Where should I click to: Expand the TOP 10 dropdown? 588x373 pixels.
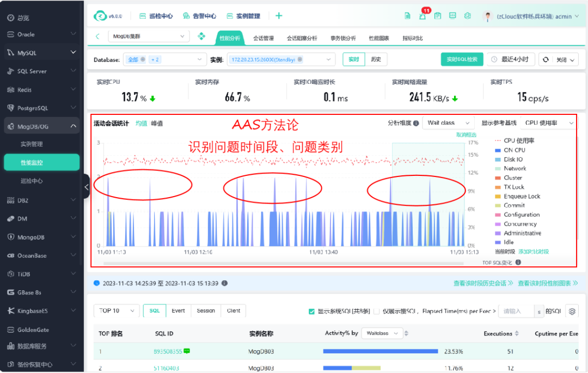pyautogui.click(x=116, y=310)
